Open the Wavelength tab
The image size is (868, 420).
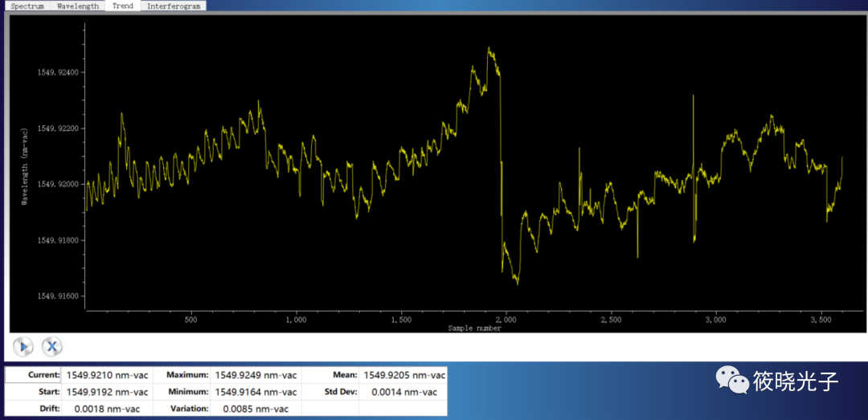78,6
